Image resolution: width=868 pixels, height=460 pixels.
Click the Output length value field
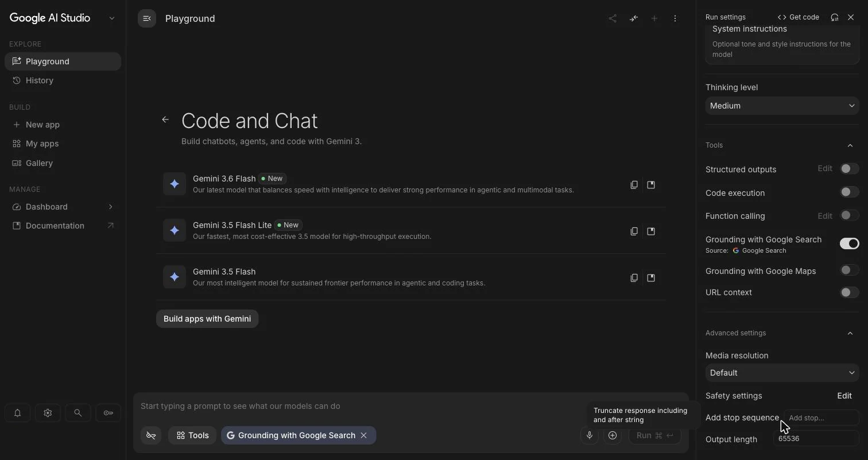click(x=816, y=438)
